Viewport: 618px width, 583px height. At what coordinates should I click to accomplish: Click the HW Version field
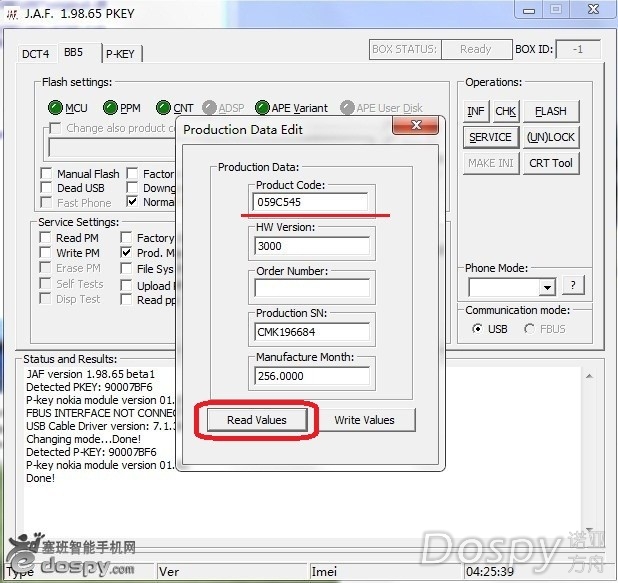coord(312,246)
